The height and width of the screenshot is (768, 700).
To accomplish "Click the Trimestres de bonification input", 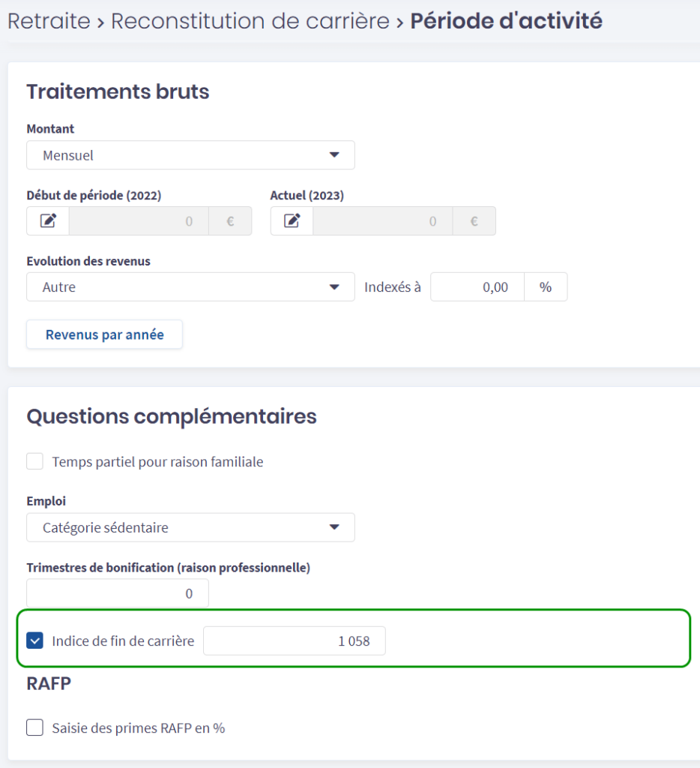I will coord(118,593).
